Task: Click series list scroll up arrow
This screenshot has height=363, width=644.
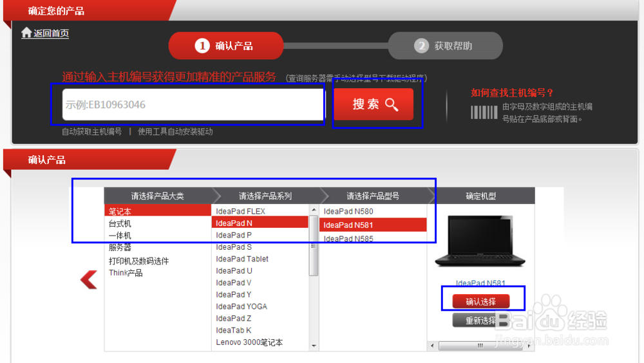Action: tap(314, 210)
